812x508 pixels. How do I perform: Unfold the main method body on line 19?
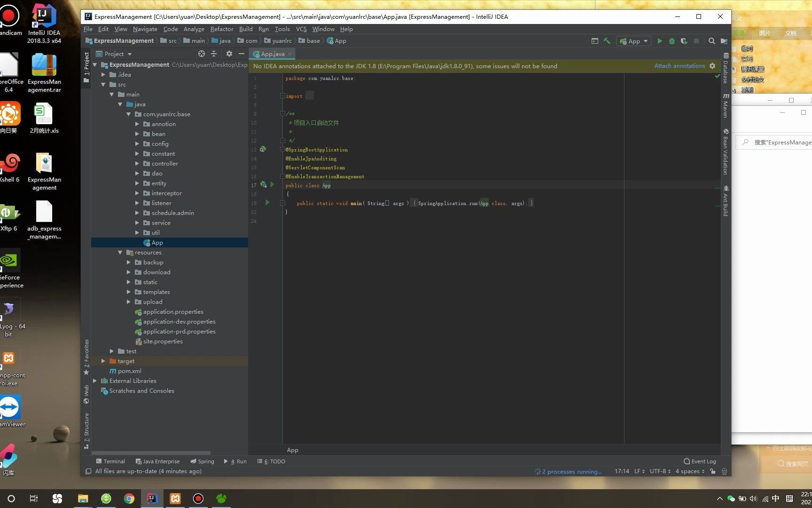(282, 203)
